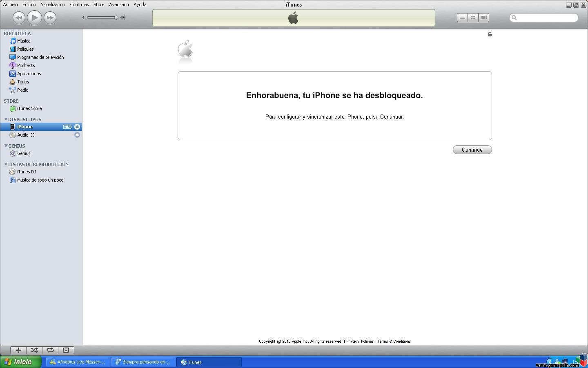Open the Avanzado menu

[x=119, y=4]
